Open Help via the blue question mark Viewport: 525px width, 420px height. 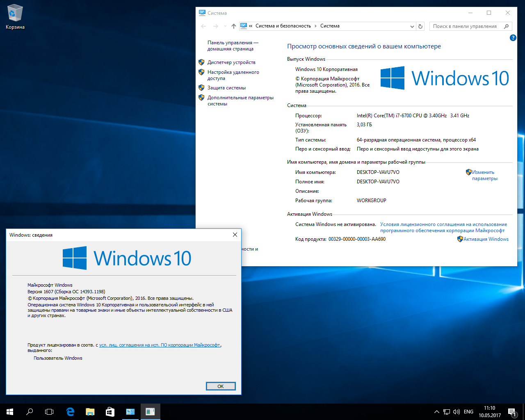(x=513, y=38)
